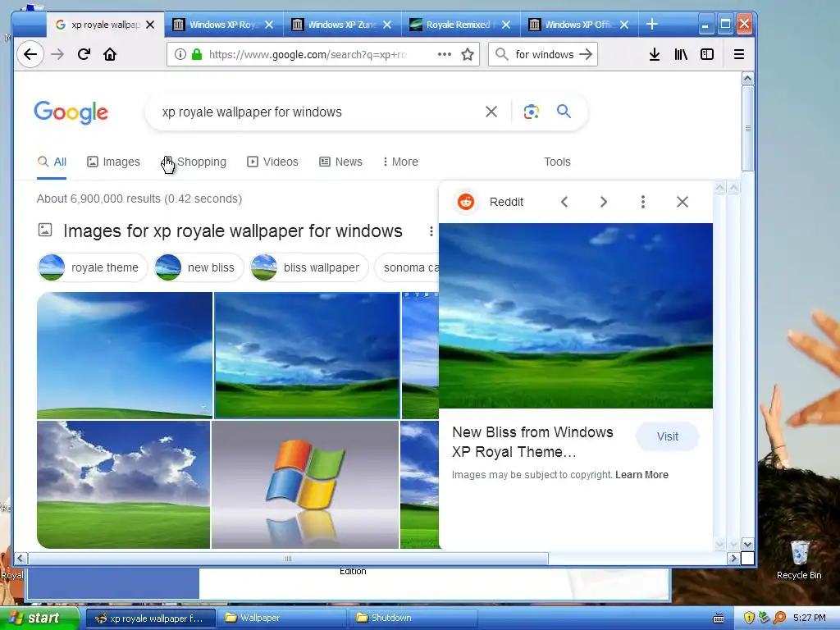Click the blue Google search magnifier

[564, 112]
